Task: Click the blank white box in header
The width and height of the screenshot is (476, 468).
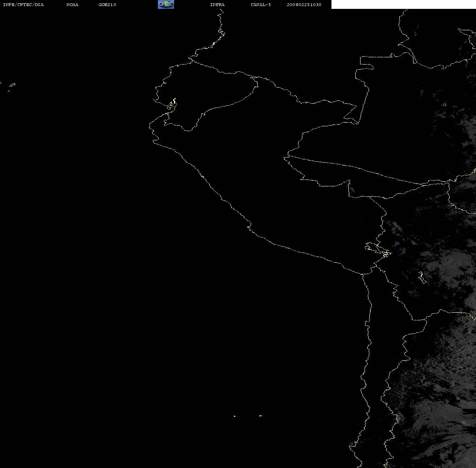Action: (403, 4)
